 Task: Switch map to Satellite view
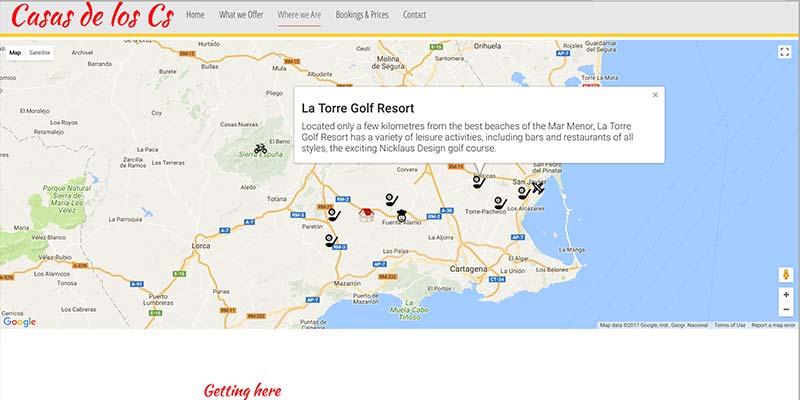(x=39, y=53)
